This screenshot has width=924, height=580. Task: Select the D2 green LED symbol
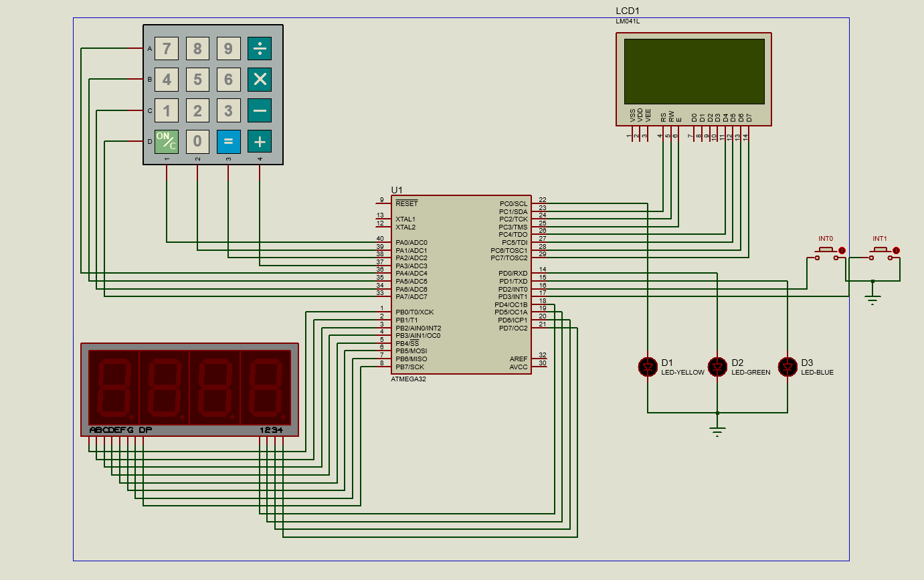click(x=717, y=366)
